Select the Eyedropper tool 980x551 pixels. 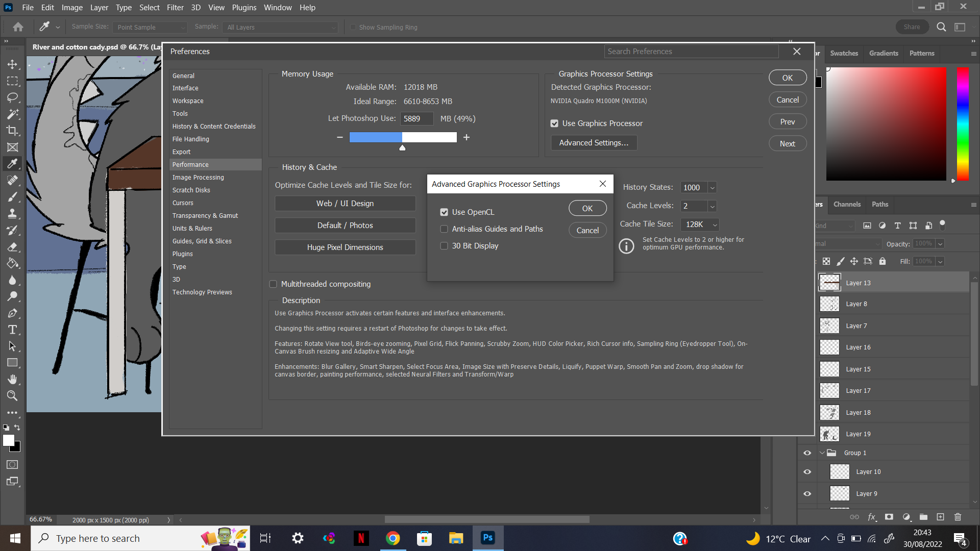click(13, 163)
